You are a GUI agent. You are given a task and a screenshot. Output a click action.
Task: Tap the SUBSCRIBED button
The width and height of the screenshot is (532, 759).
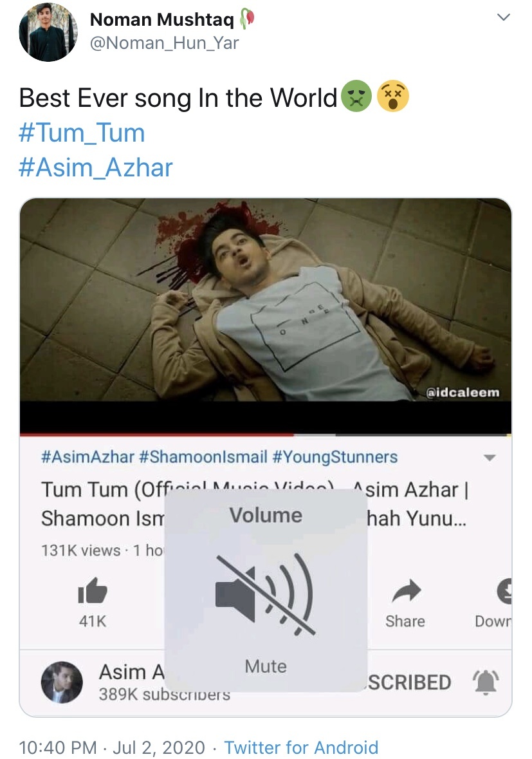tap(409, 682)
